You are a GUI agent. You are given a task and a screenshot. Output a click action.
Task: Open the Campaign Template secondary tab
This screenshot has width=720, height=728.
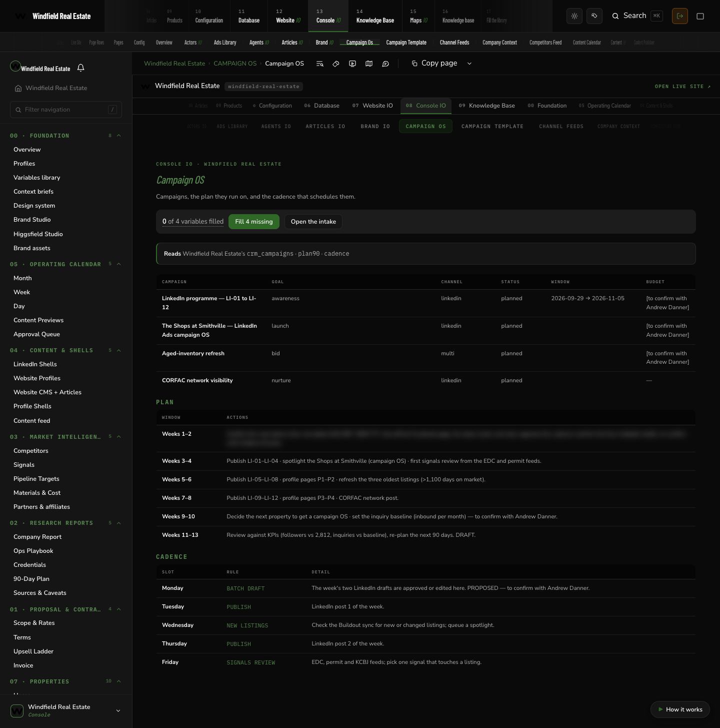tap(406, 43)
